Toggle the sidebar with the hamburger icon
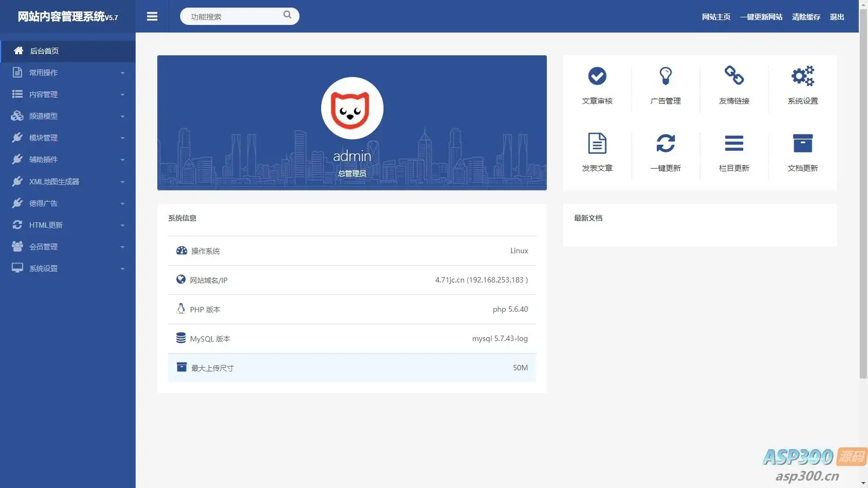The height and width of the screenshot is (488, 868). pos(152,17)
